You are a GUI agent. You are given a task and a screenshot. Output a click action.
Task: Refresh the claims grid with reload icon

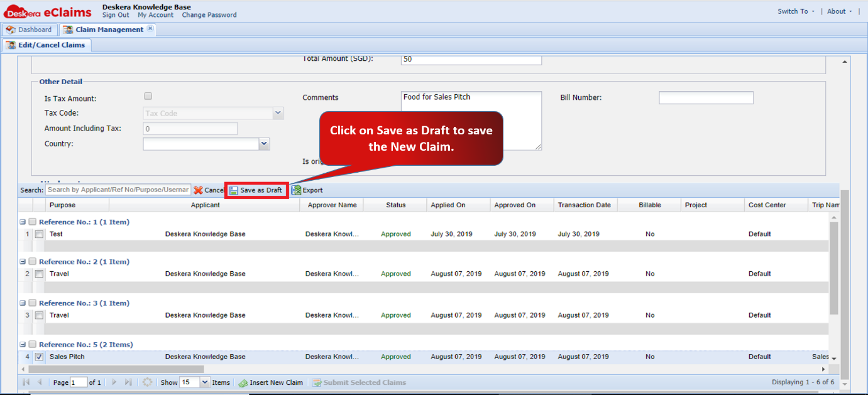(147, 382)
